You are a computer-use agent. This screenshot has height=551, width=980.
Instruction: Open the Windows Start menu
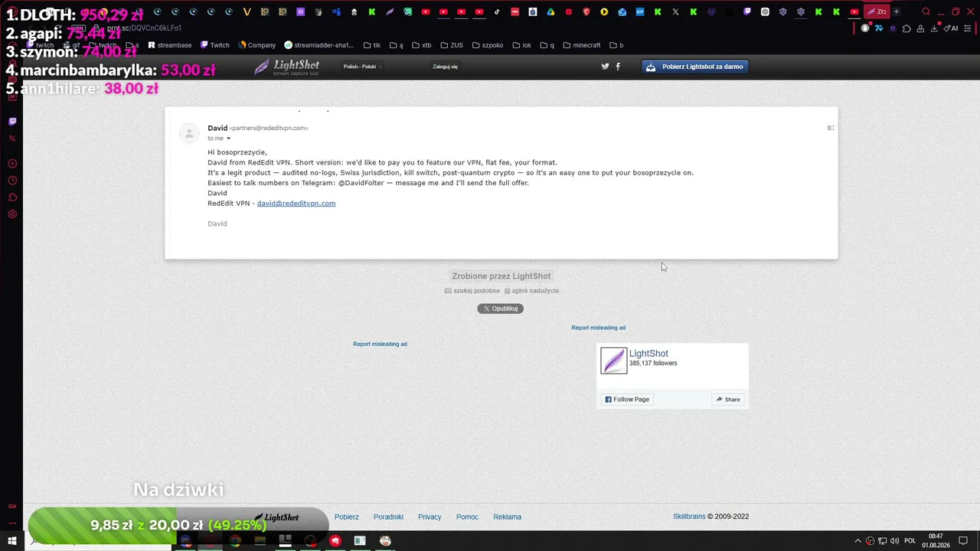(x=12, y=541)
